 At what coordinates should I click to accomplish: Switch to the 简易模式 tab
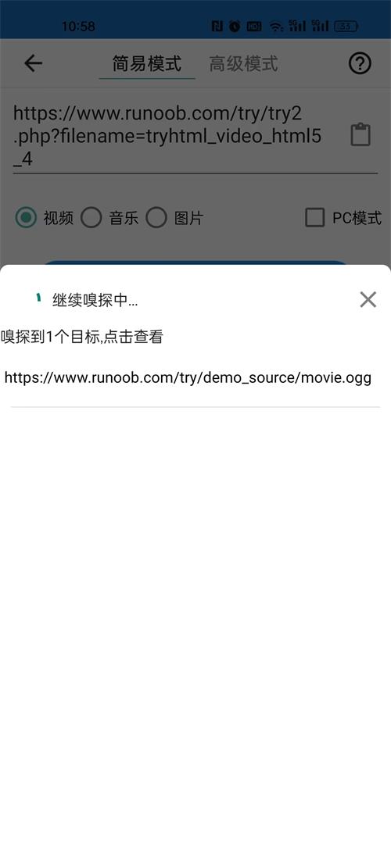tap(147, 63)
